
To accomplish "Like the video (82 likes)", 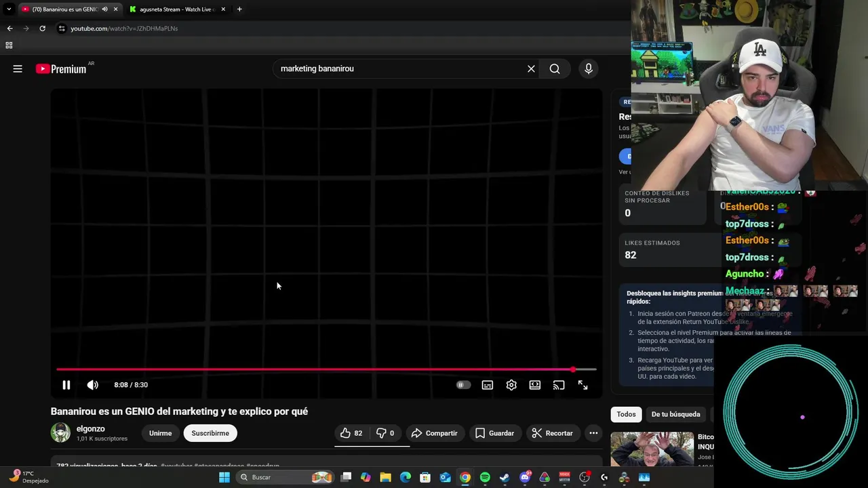I will click(x=351, y=433).
